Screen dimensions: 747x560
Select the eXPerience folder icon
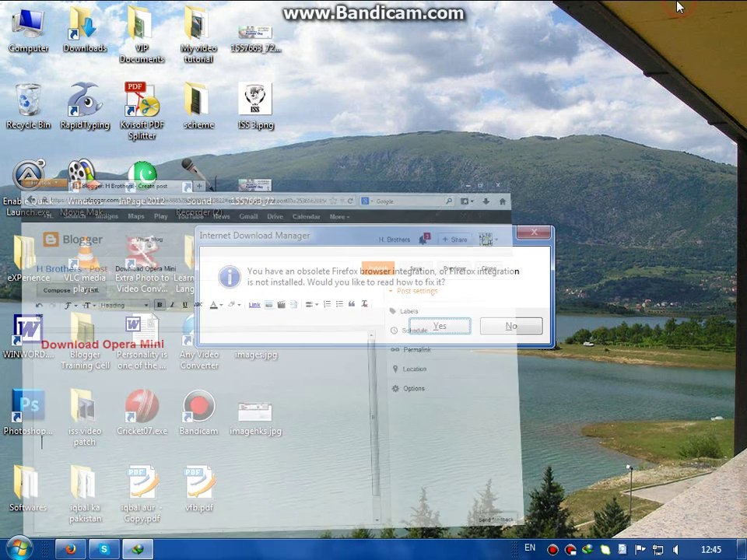tap(28, 260)
